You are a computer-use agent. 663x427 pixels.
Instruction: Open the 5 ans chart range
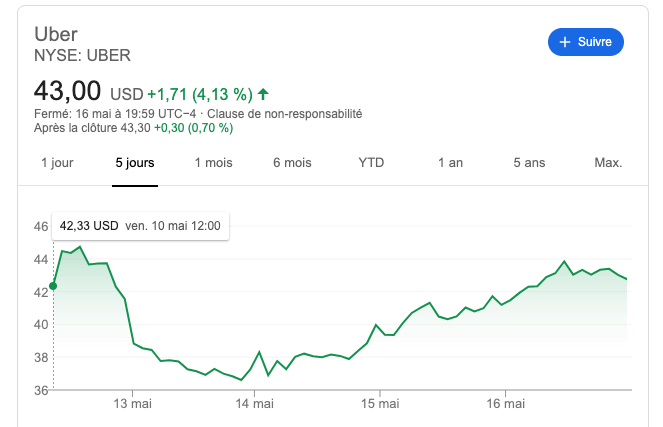point(529,163)
